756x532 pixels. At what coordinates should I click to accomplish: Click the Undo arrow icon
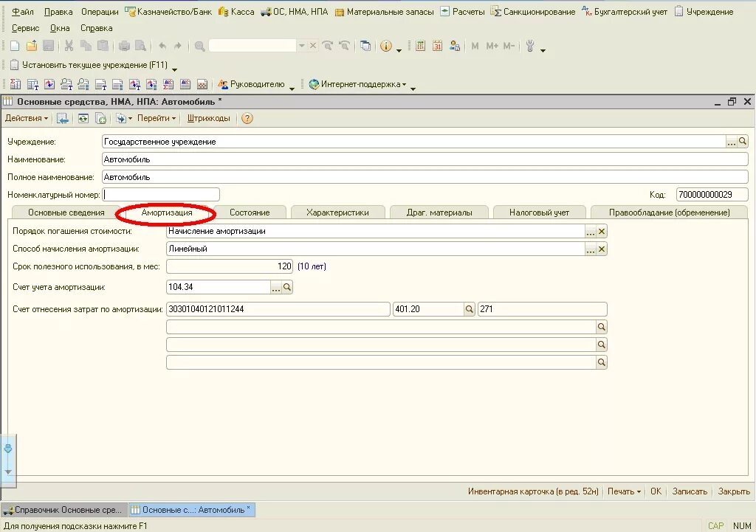tap(162, 46)
